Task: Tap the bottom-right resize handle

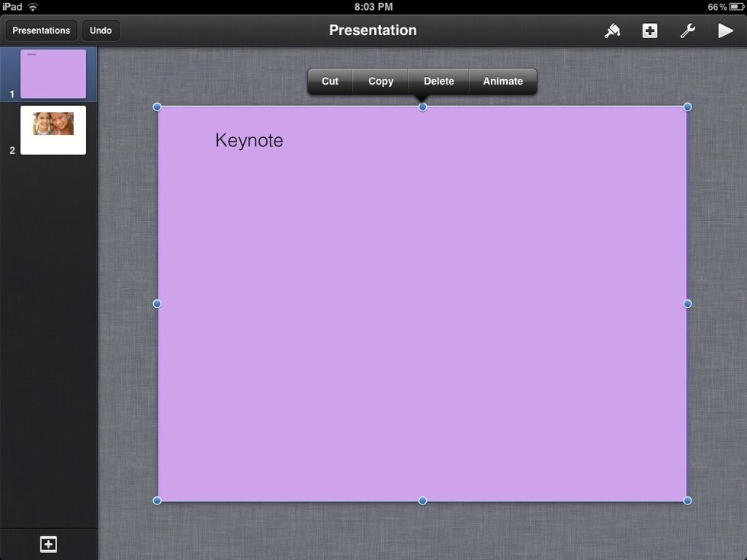Action: tap(688, 501)
